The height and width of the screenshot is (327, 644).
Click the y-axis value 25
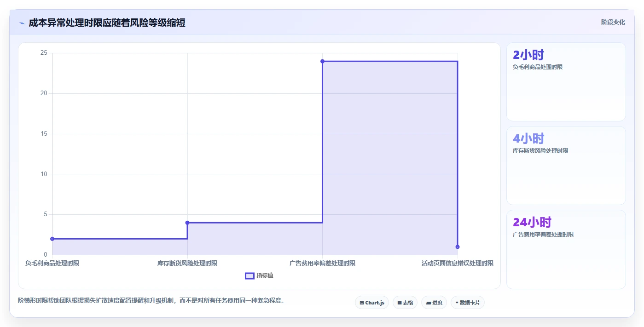pos(44,53)
